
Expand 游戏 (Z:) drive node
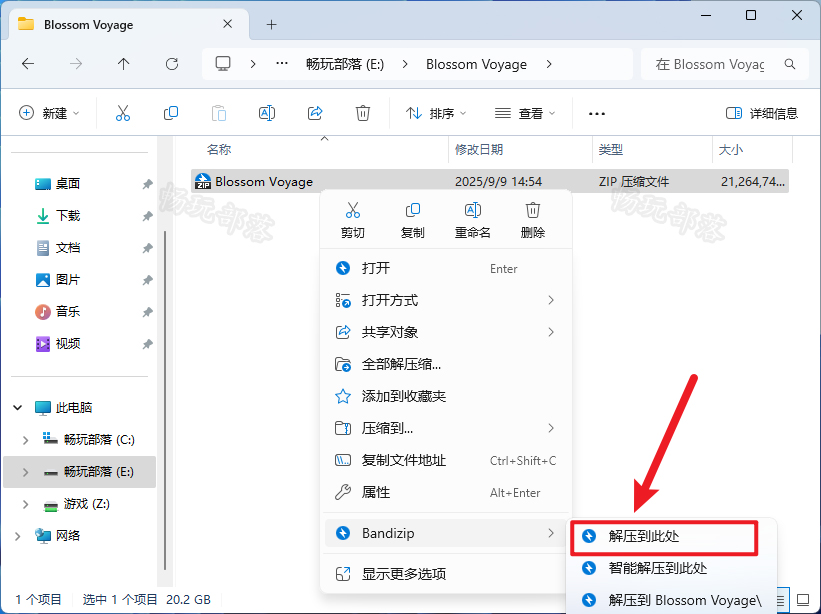pos(25,504)
